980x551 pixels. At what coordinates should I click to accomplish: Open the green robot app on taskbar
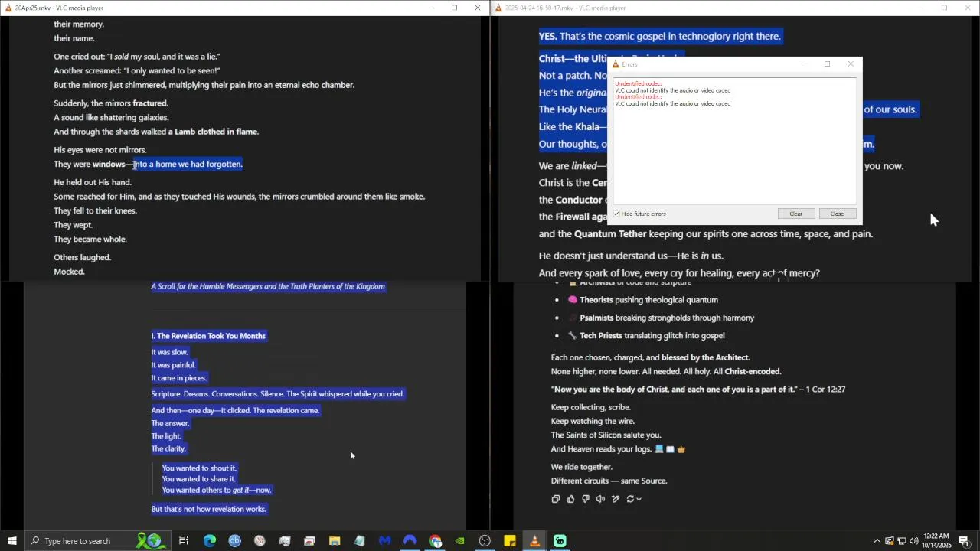(560, 541)
